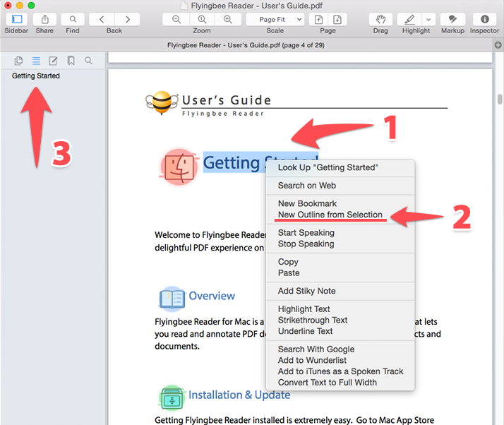504x425 pixels.
Task: Choose Copy in context menu
Action: tap(340, 262)
